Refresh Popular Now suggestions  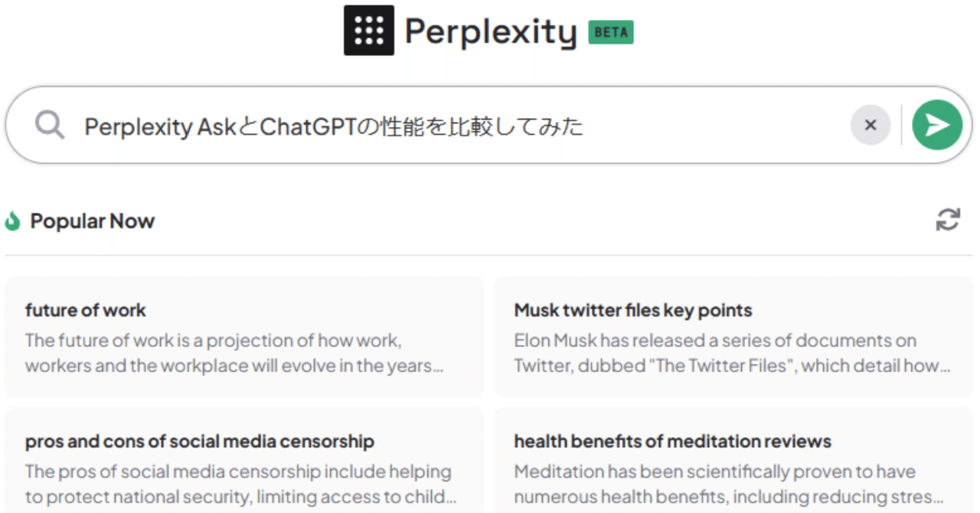tap(949, 220)
